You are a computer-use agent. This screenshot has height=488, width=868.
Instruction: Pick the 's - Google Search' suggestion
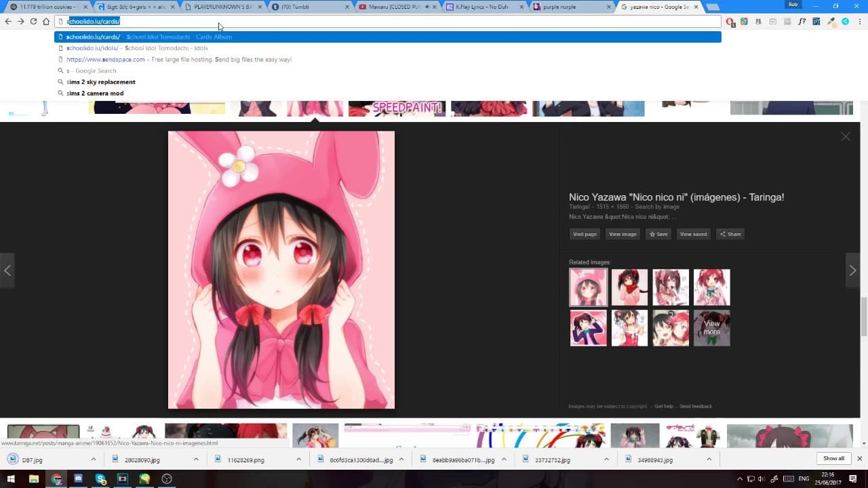[x=388, y=70]
